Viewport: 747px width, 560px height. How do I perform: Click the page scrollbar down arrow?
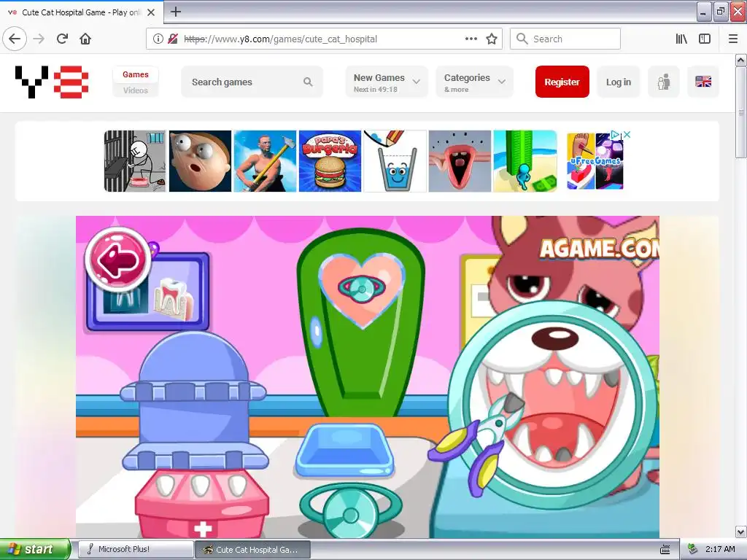tap(740, 532)
